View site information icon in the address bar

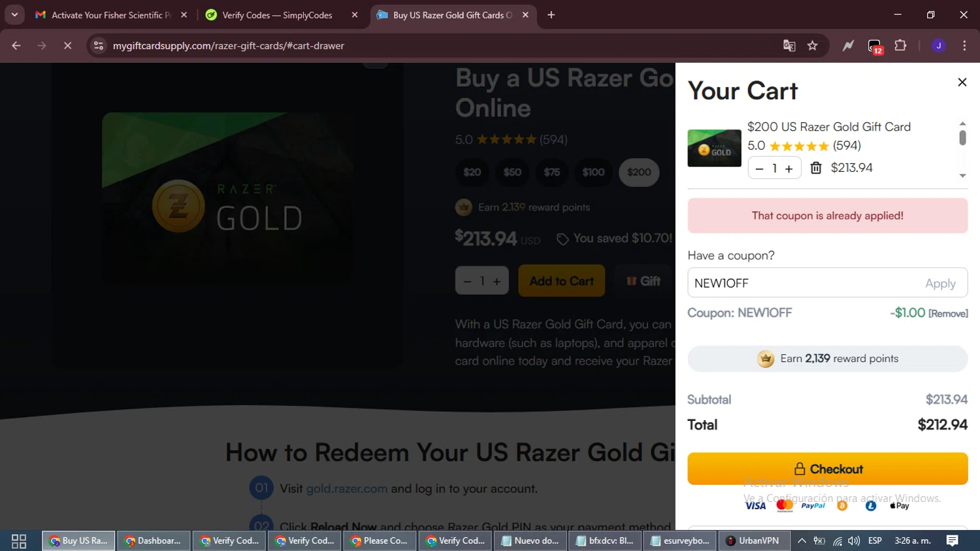[98, 46]
